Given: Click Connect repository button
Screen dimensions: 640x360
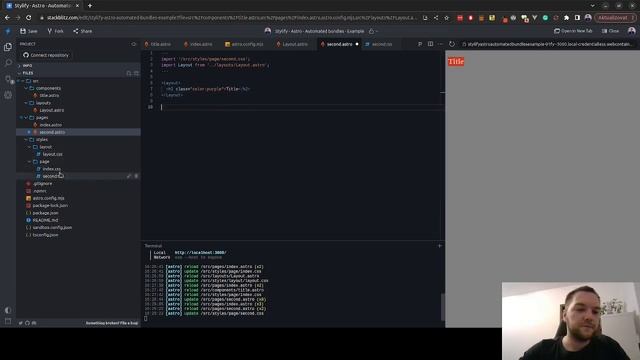Looking at the screenshot, I should pyautogui.click(x=46, y=55).
